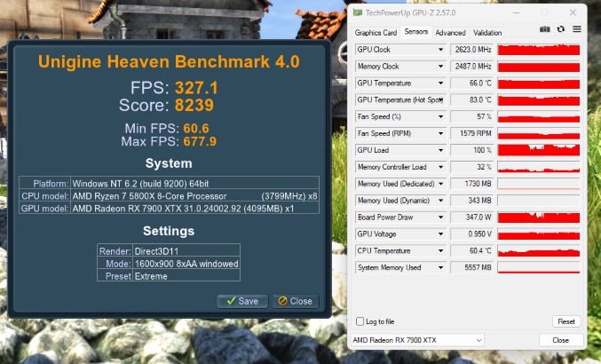Click the AMD Ryzen 7 5800X CPU row
This screenshot has height=364, width=601.
(169, 196)
